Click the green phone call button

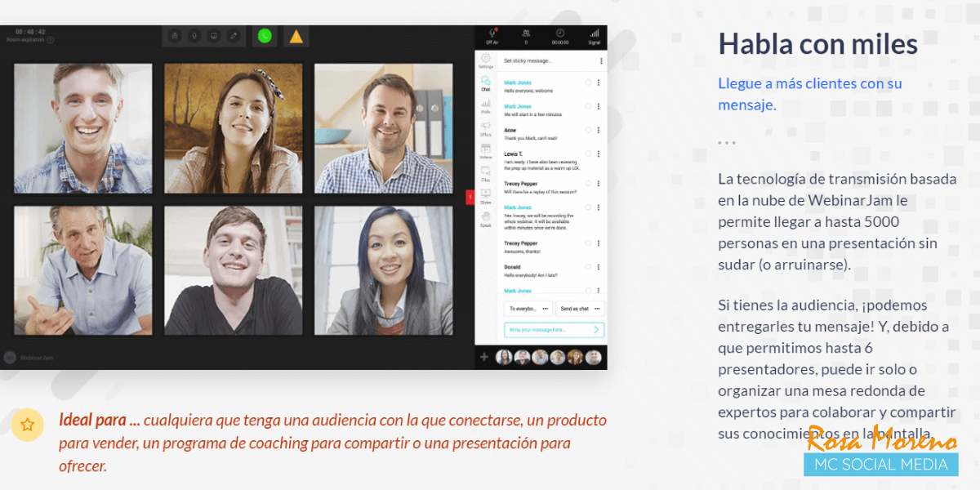tap(264, 36)
